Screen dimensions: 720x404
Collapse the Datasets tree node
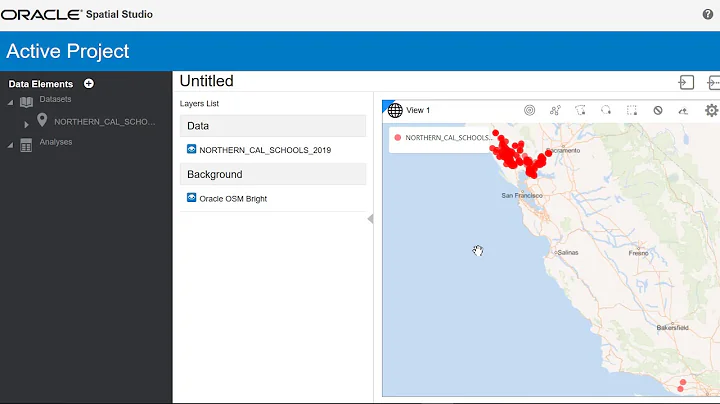[10, 102]
